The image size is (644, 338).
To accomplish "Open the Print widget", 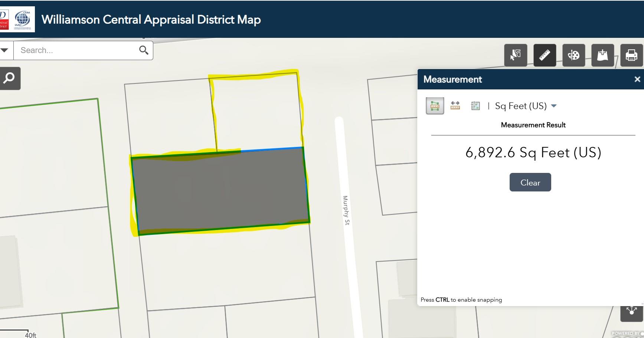I will [x=631, y=55].
